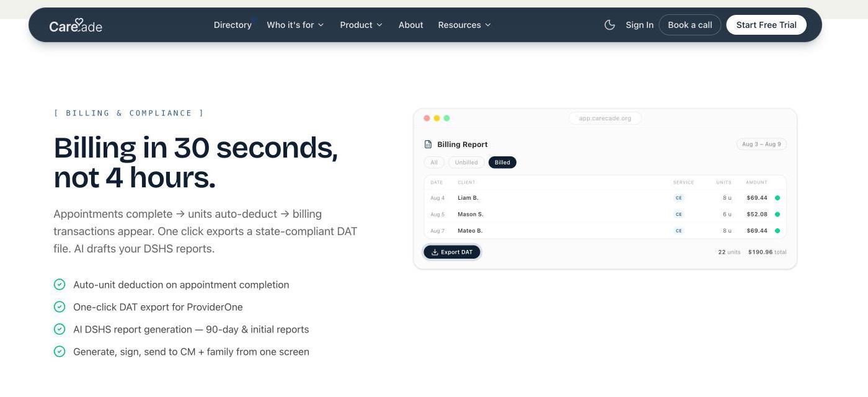868x397 pixels.
Task: Click the $52.08 amount
Action: (x=757, y=214)
